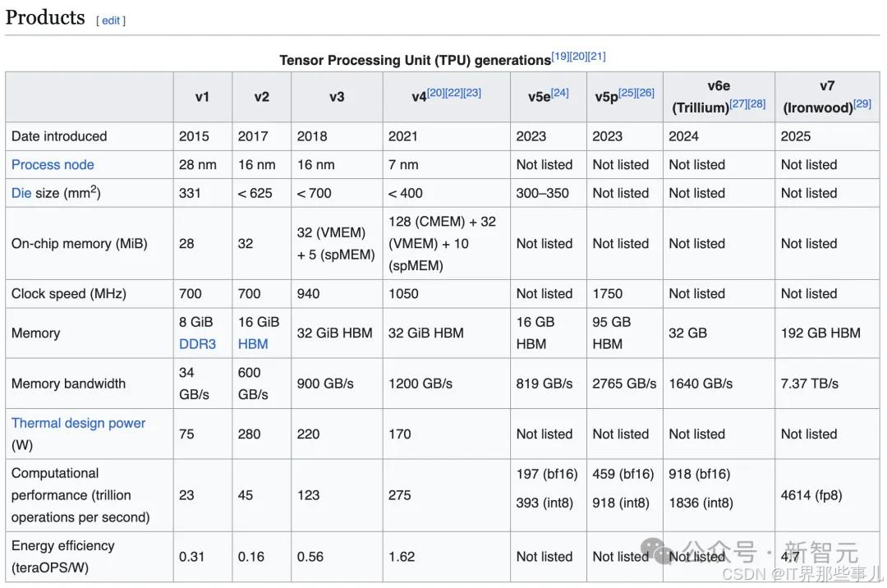Open citation [24] beside the v5e header
The height and width of the screenshot is (588, 887).
click(x=560, y=93)
